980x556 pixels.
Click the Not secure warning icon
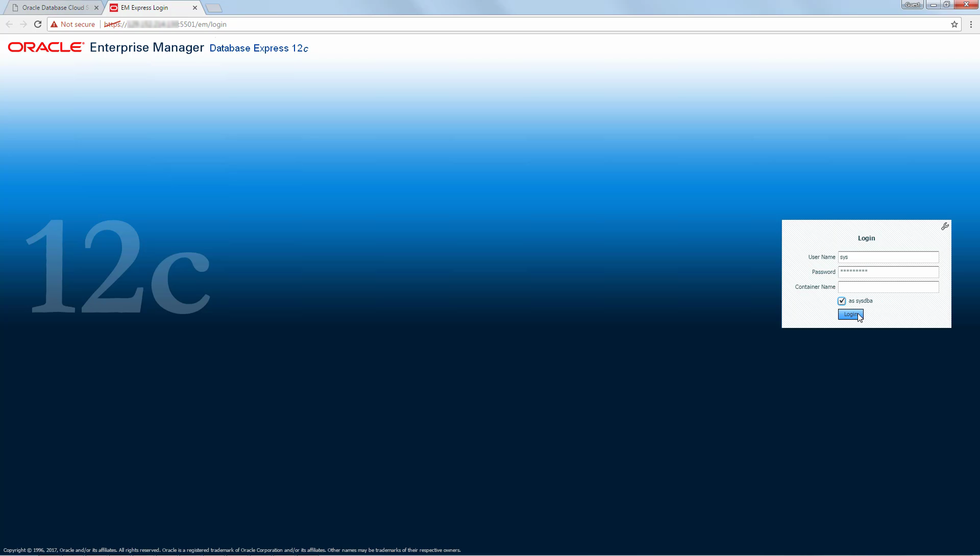[54, 24]
